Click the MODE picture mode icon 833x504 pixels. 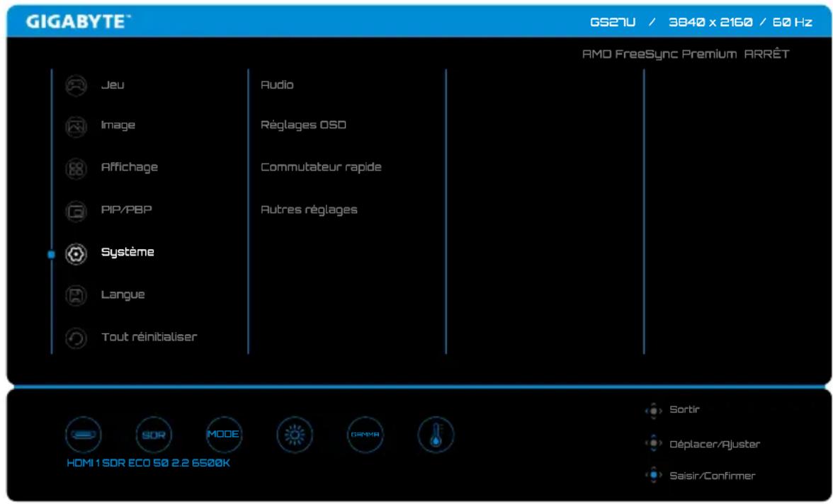point(224,435)
